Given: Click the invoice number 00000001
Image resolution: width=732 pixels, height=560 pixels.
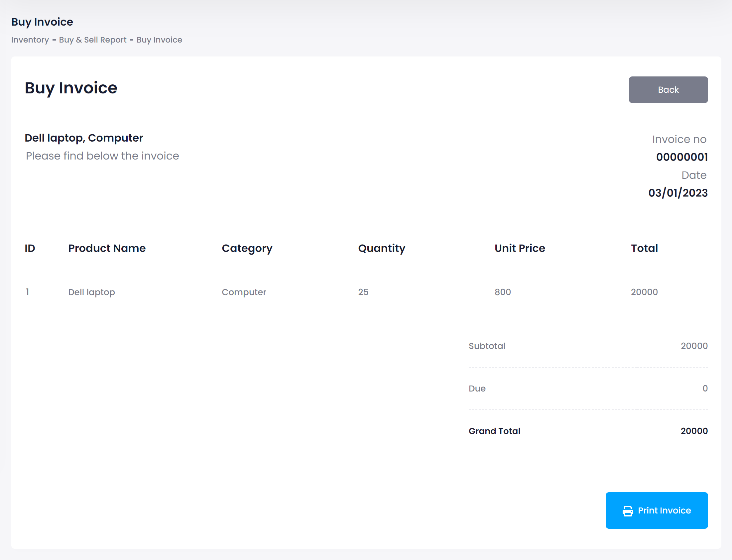Looking at the screenshot, I should pos(682,157).
